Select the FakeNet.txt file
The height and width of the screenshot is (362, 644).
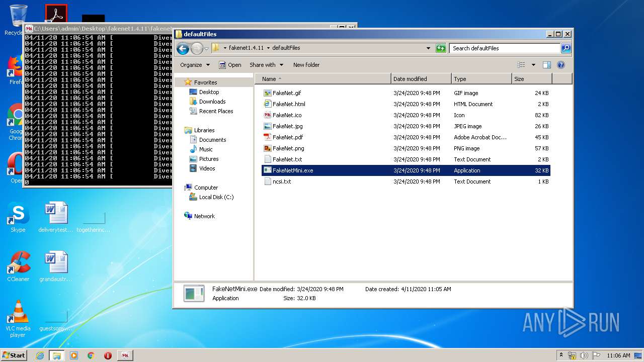click(x=406, y=159)
